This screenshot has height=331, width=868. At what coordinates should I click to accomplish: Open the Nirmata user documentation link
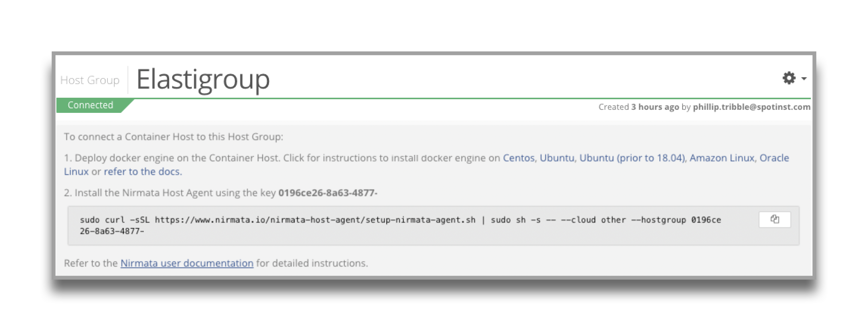coord(187,263)
